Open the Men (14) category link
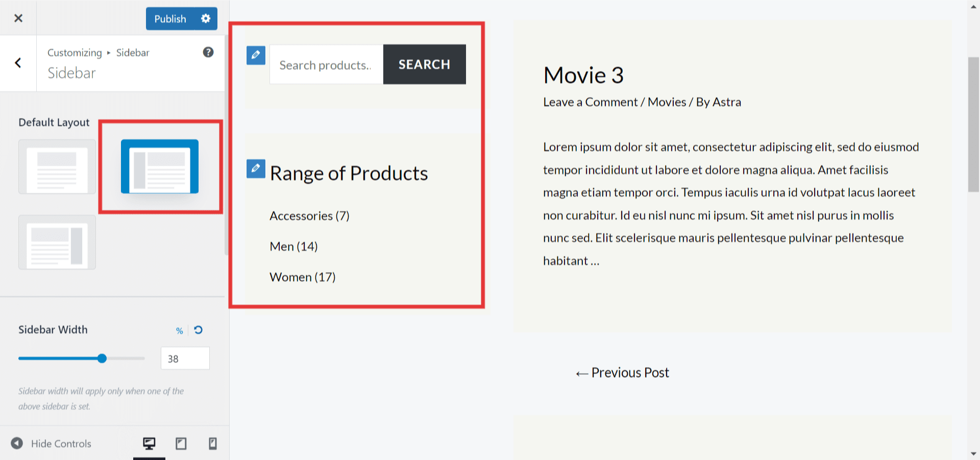 293,247
